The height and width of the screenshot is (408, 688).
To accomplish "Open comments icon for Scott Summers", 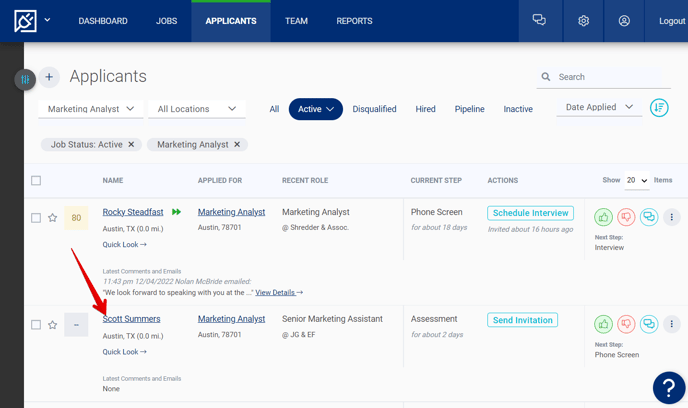I will click(649, 324).
